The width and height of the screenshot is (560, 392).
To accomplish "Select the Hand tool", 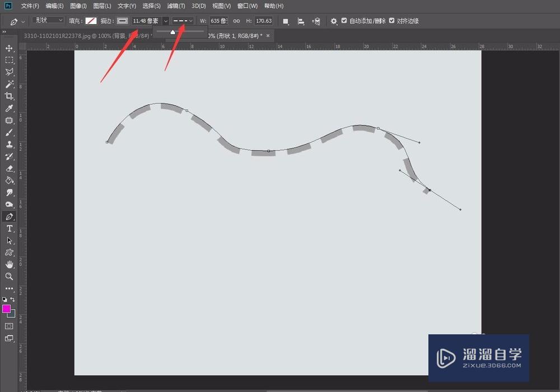I will pos(10,264).
